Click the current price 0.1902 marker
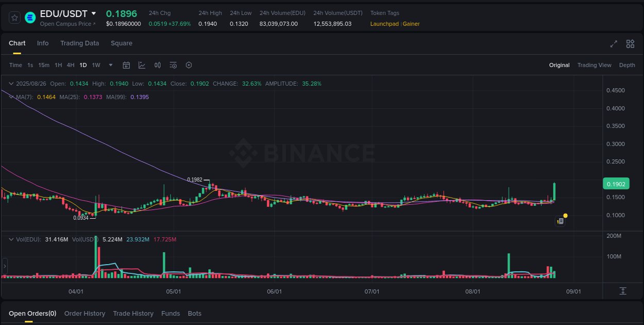Image resolution: width=644 pixels, height=325 pixels. pos(616,184)
